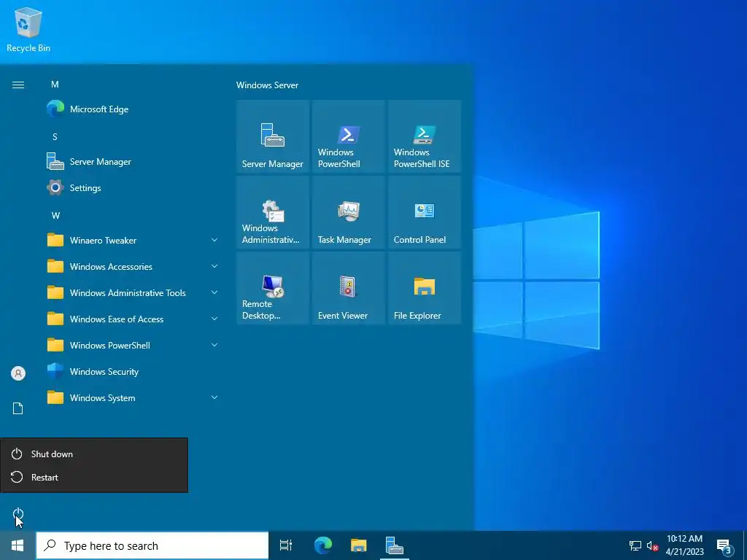Open Task View on the taskbar
747x560 pixels.
coord(286,545)
